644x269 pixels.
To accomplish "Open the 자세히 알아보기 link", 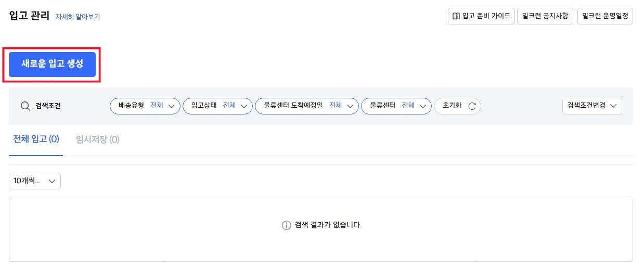I will [78, 17].
